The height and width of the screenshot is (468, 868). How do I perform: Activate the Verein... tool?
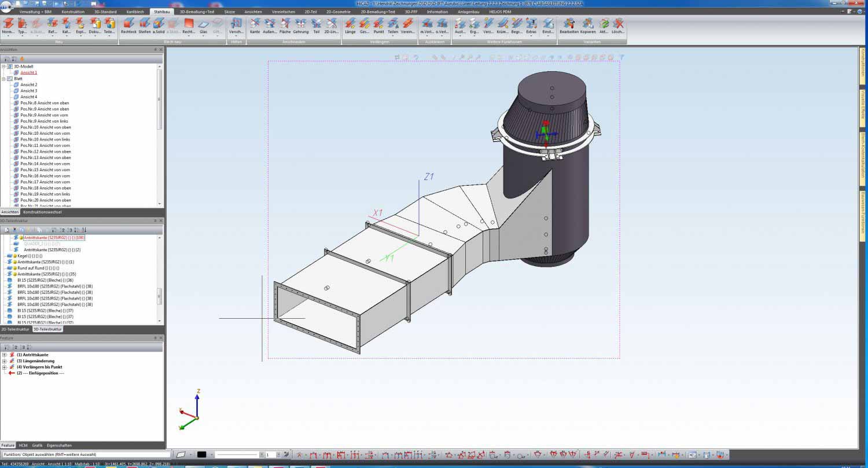pyautogui.click(x=408, y=25)
